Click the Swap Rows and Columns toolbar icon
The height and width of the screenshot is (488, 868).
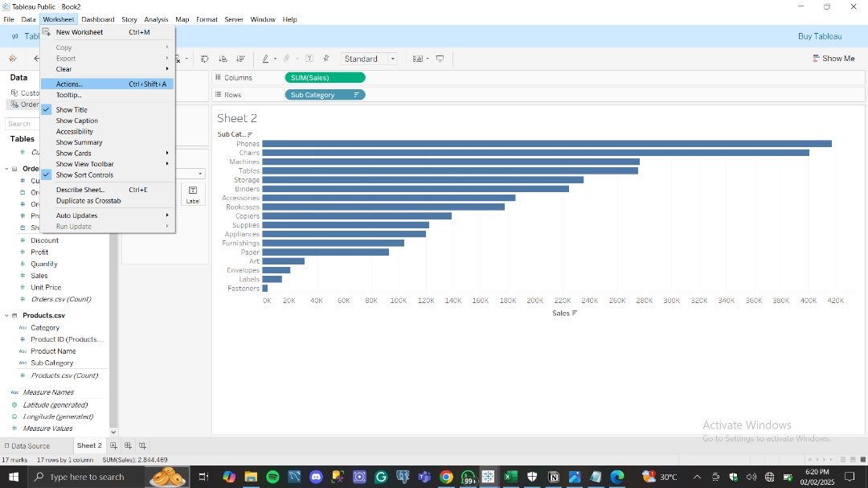(x=204, y=59)
